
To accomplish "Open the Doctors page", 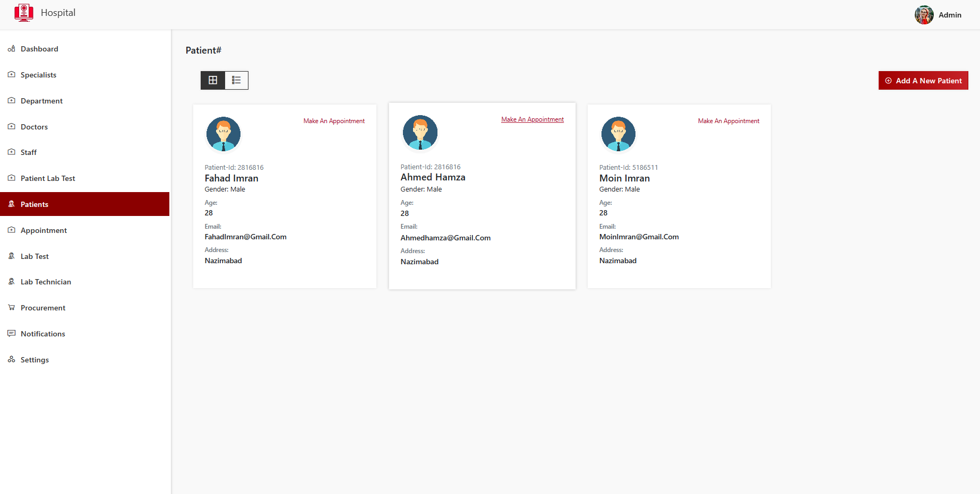I will point(34,127).
